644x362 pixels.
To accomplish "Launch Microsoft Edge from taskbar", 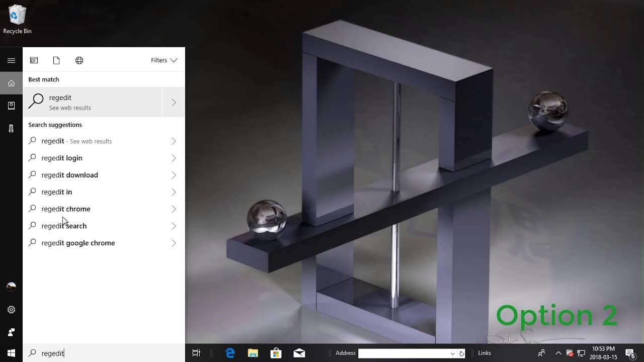I will coord(230,353).
